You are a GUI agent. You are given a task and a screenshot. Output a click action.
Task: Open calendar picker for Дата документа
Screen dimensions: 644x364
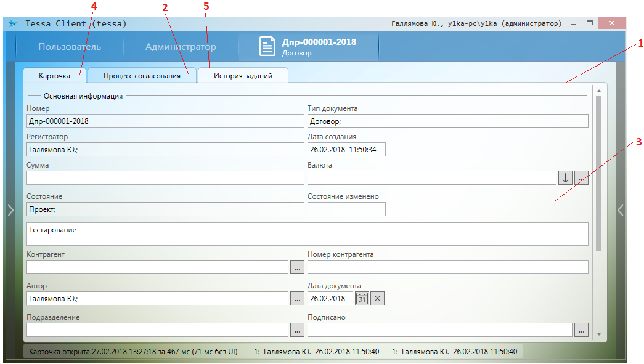pyautogui.click(x=362, y=299)
